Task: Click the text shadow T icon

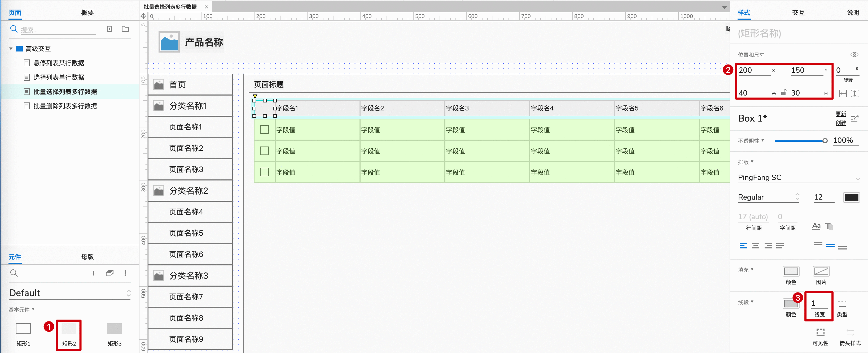Action: tap(829, 226)
